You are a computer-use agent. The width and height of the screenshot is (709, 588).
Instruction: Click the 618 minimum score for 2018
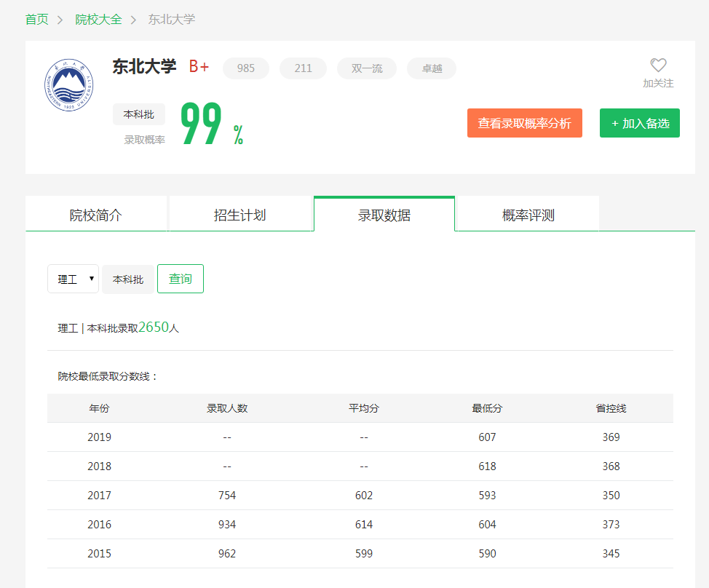(487, 466)
